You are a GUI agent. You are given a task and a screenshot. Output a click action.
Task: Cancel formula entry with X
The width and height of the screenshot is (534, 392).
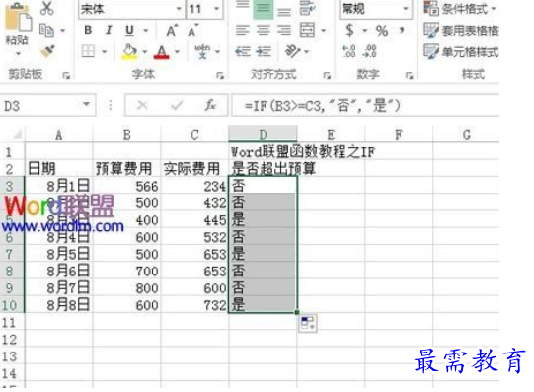(142, 105)
